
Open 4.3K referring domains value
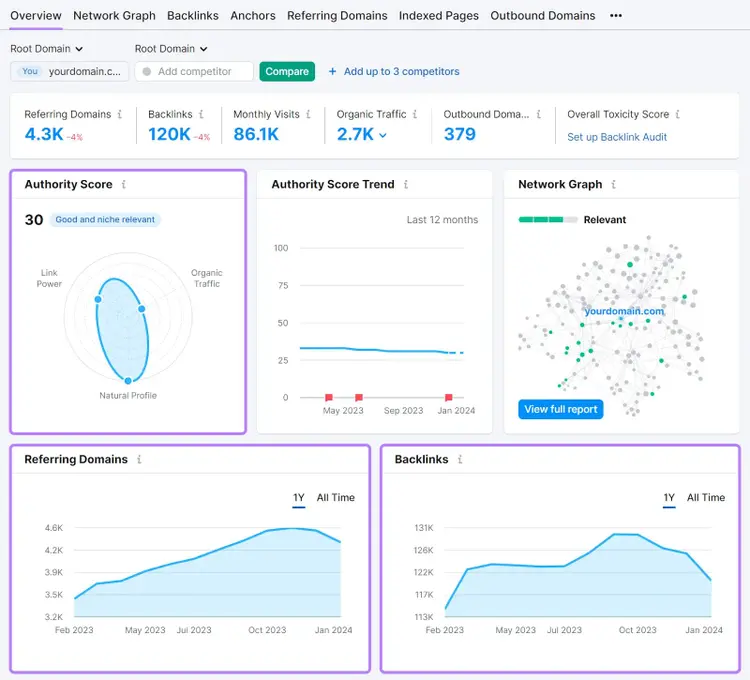click(x=44, y=134)
